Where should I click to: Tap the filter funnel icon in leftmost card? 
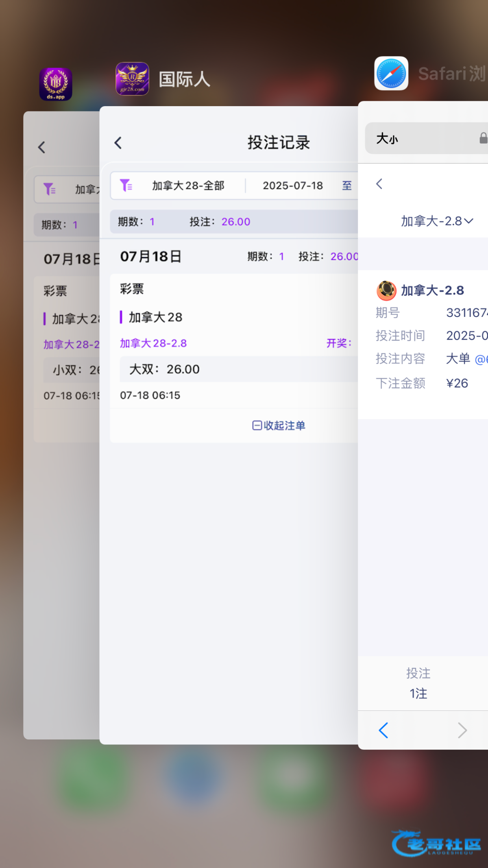point(50,189)
